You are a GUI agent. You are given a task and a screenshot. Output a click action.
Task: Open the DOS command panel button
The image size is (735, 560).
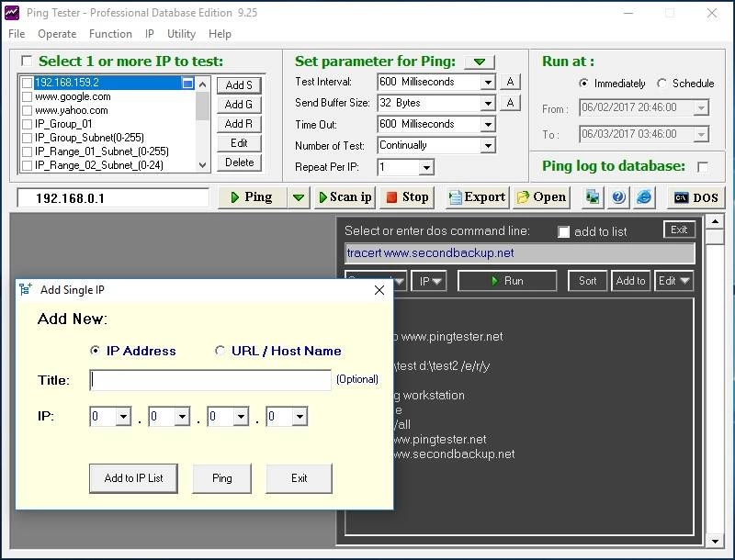695,197
